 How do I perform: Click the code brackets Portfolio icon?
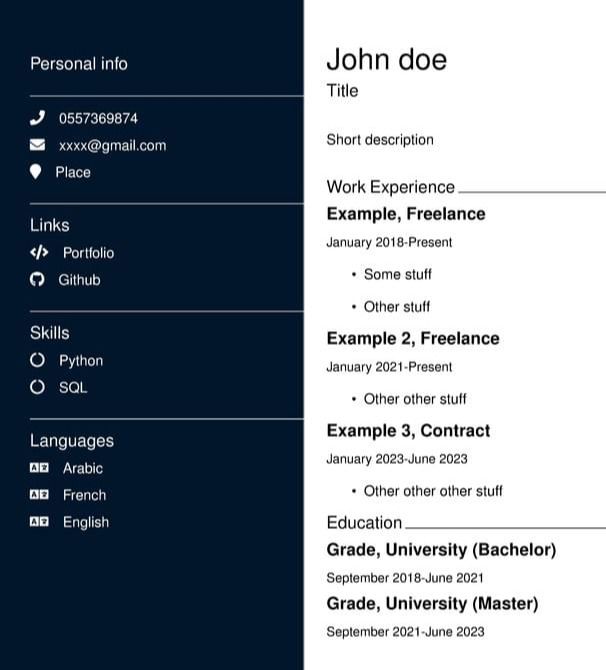tap(39, 253)
